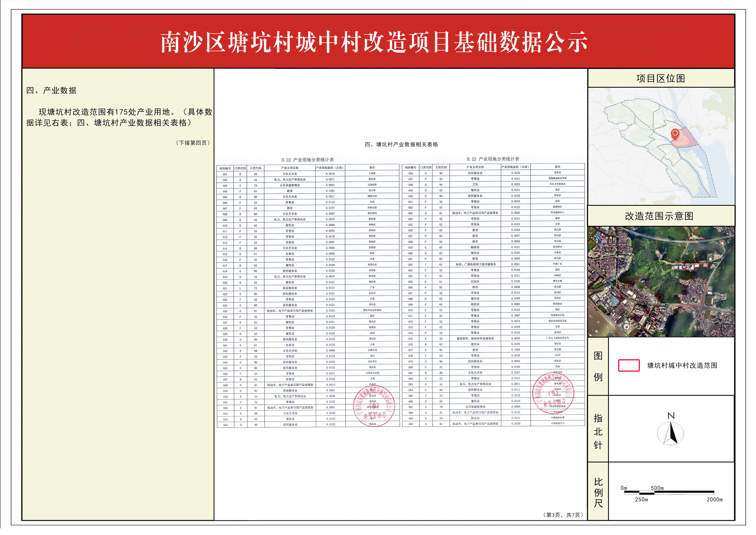
Task: Click the 项目区位图 district outline map
Action: point(661,146)
